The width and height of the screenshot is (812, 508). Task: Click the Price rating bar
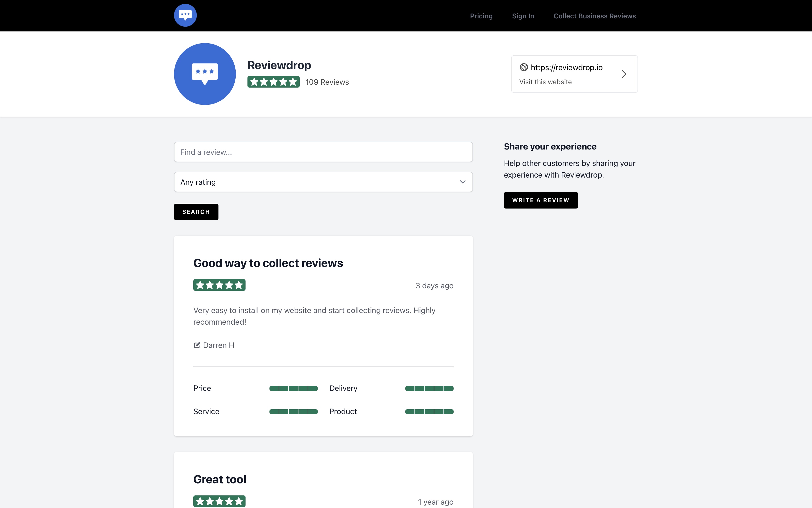pyautogui.click(x=293, y=388)
